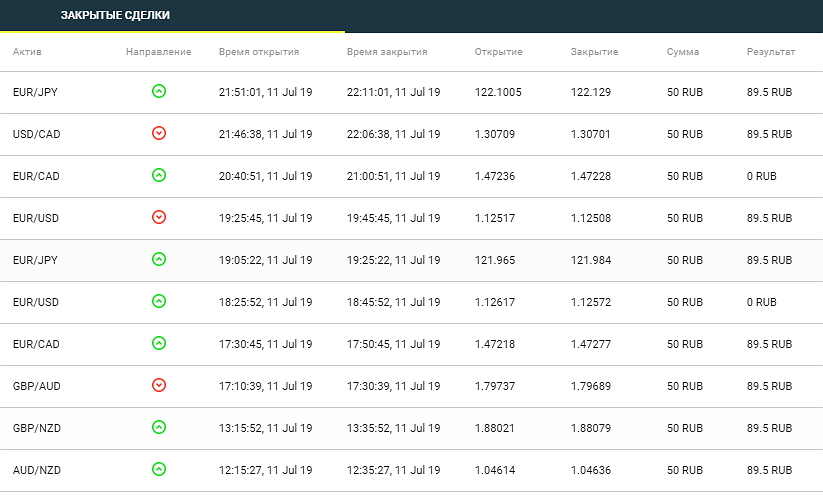Click the Закрытие column header
The width and height of the screenshot is (823, 499).
click(x=594, y=52)
